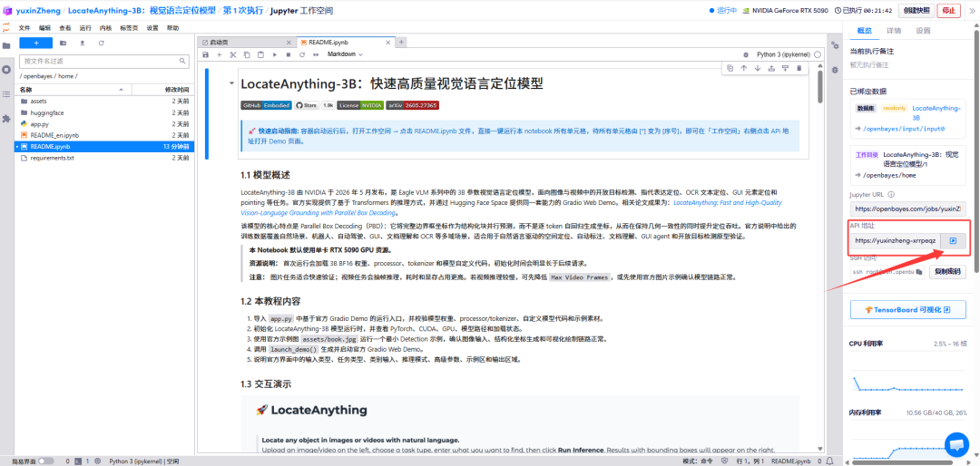980x466 pixels.
Task: Close the README.ipynb tab
Action: click(x=388, y=43)
